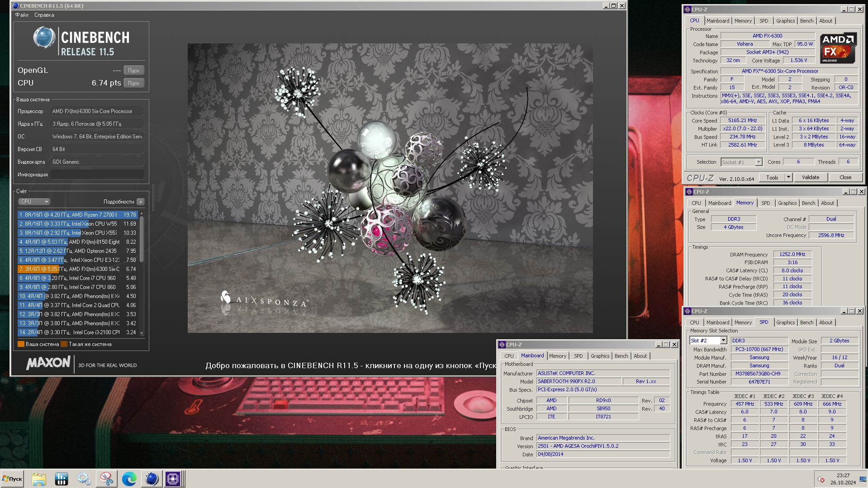Select CPU tab in CPU-Z Mainboard window

509,356
